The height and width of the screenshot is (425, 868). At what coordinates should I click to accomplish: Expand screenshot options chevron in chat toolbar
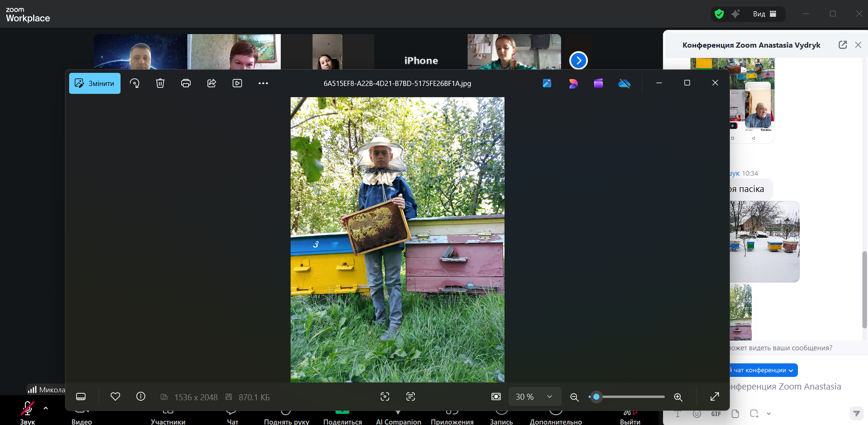[768, 414]
